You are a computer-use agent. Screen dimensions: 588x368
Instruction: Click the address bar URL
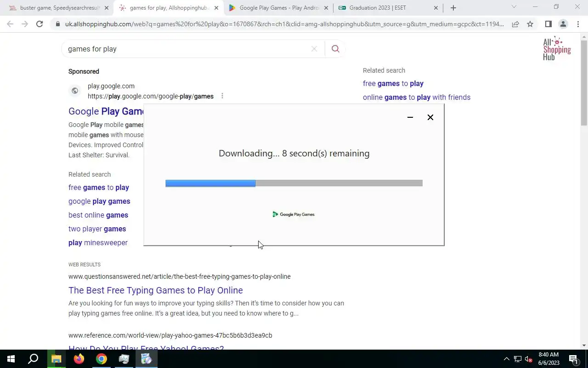coord(284,24)
